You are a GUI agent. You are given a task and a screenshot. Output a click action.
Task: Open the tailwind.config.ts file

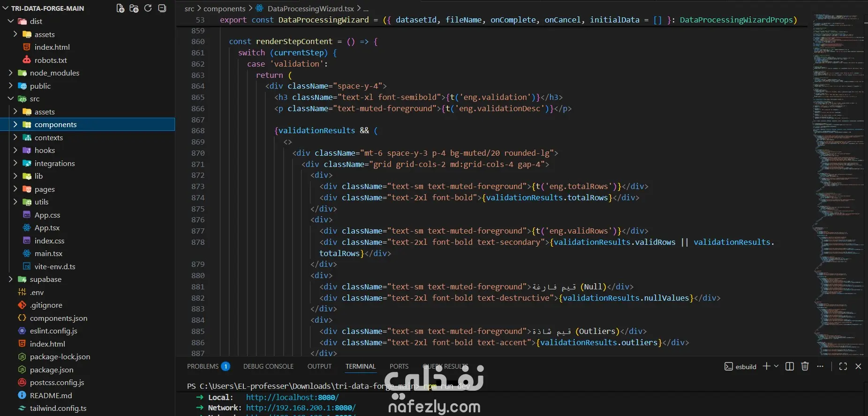pyautogui.click(x=58, y=408)
